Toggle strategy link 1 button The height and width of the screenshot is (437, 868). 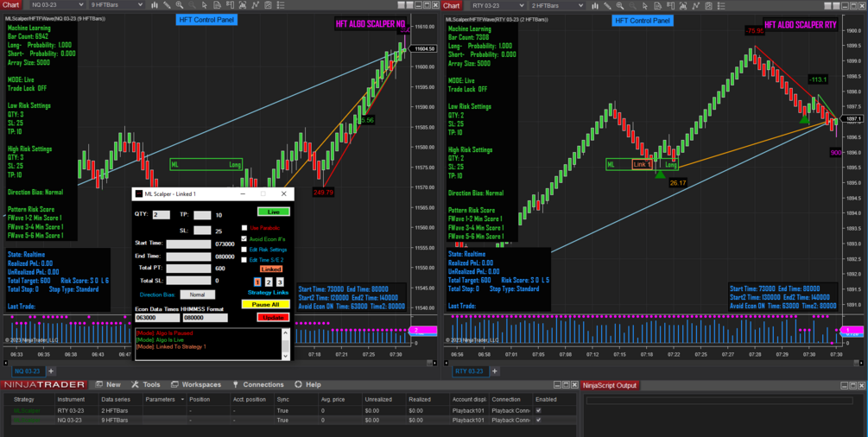click(x=257, y=282)
